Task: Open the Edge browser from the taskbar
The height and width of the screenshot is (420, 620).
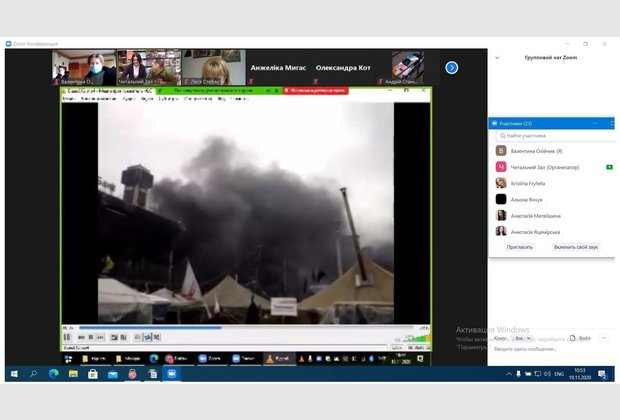Action: click(x=53, y=373)
